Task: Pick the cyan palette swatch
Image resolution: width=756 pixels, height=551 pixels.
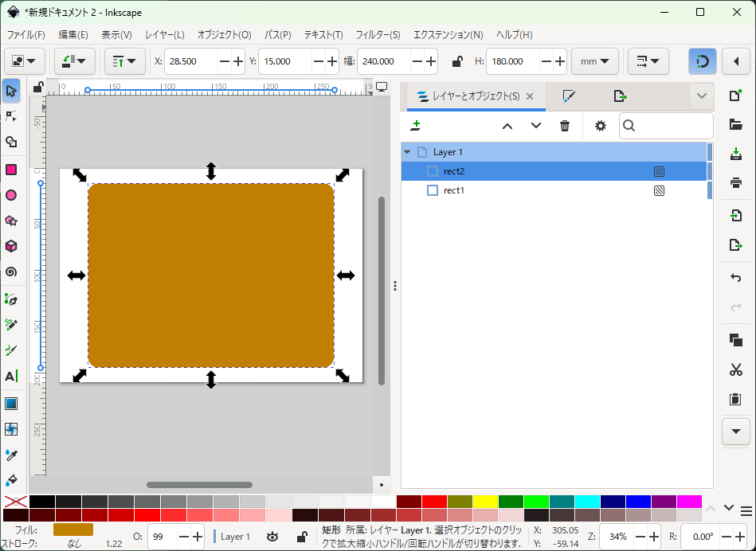Action: [x=587, y=502]
